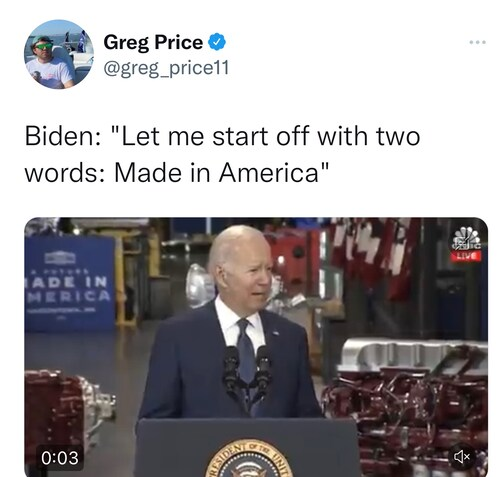This screenshot has height=477, width=500.
Task: Open Greg Price's profile avatar
Action: coord(59,54)
